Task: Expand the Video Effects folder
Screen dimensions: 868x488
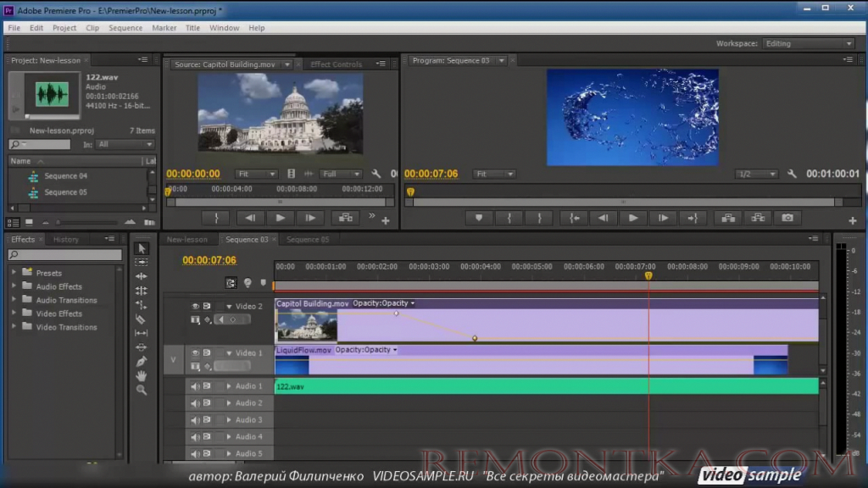Action: point(14,313)
